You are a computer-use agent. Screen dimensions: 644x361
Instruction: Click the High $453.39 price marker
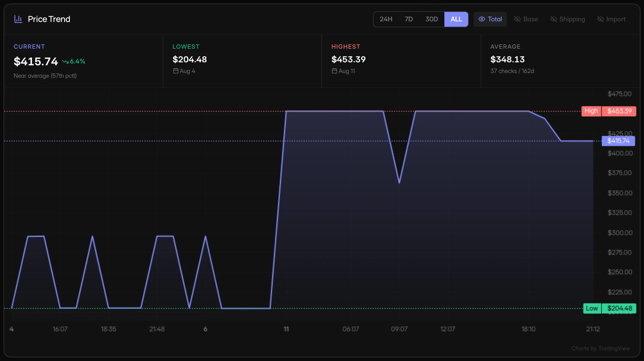tap(609, 111)
